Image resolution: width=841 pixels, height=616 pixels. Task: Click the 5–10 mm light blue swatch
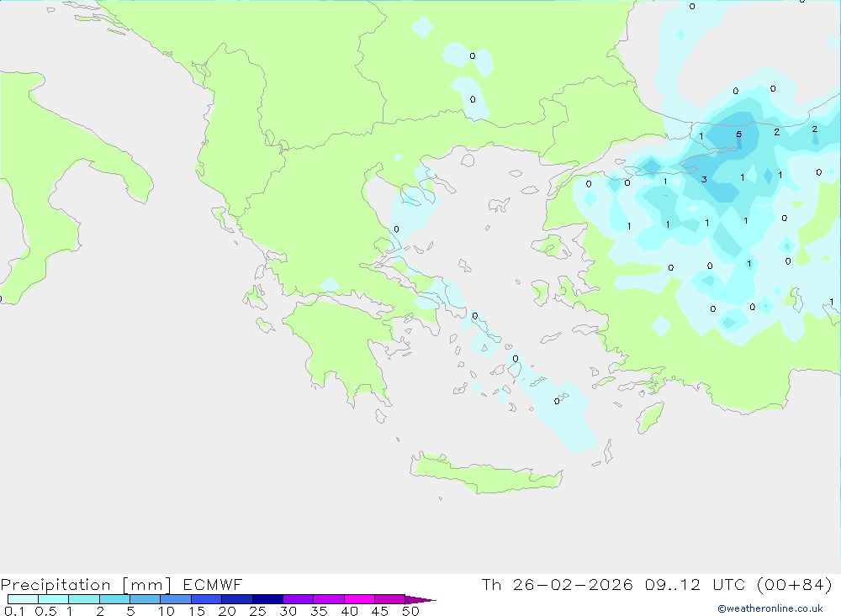click(x=145, y=599)
